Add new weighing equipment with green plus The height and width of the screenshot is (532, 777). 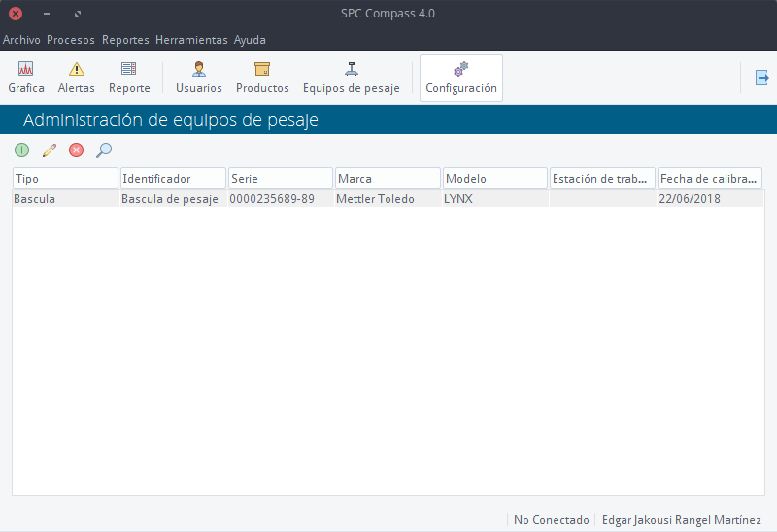click(x=21, y=150)
